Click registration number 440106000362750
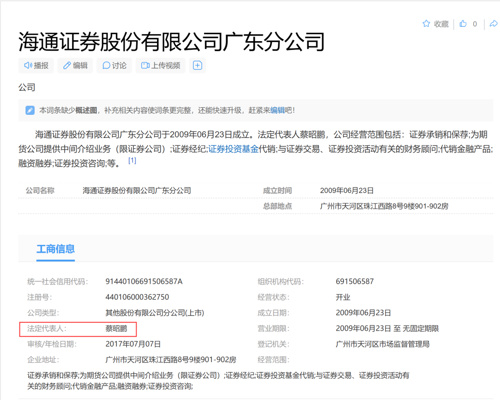The width and height of the screenshot is (500, 400). [x=137, y=297]
